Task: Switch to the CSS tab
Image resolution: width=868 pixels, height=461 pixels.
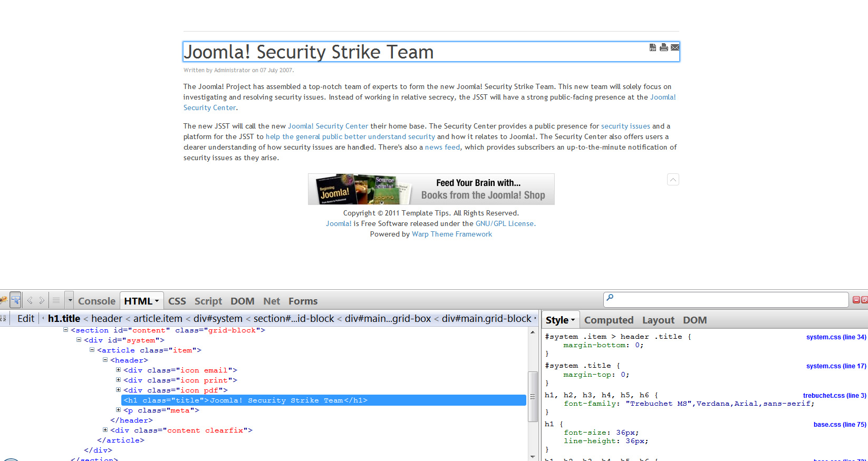Action: coord(177,301)
